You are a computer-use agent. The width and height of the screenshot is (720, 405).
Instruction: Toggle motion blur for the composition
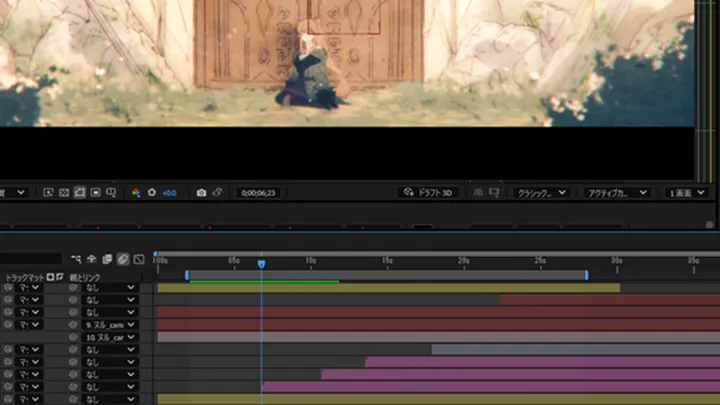click(123, 259)
